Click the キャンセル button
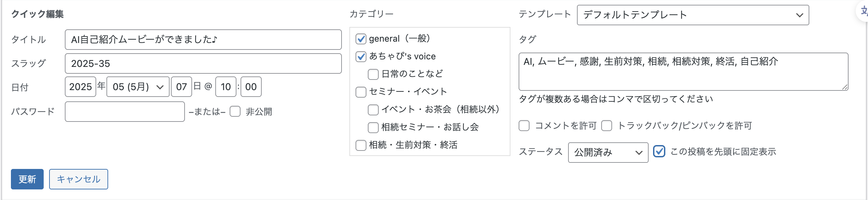The height and width of the screenshot is (200, 868). coord(78,179)
